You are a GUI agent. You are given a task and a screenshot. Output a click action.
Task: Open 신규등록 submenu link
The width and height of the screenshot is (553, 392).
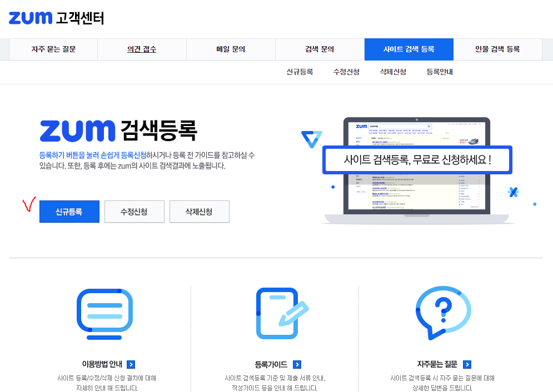300,72
